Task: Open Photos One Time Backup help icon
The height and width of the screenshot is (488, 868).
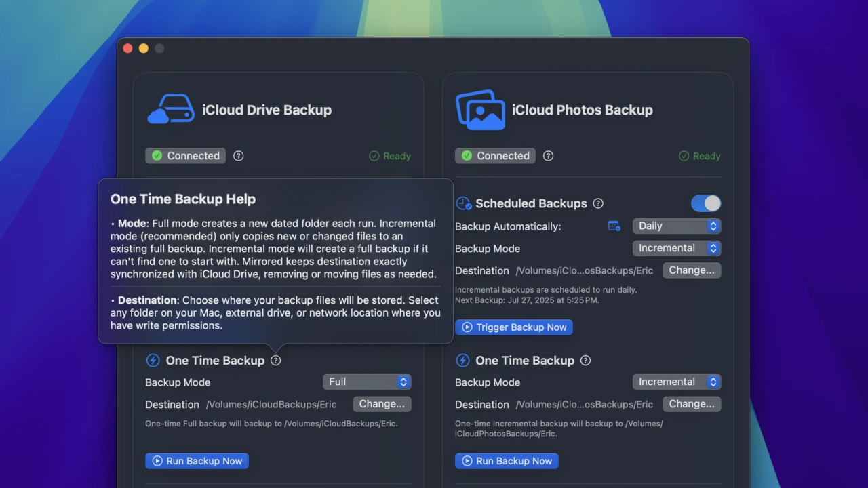Action: coord(586,361)
